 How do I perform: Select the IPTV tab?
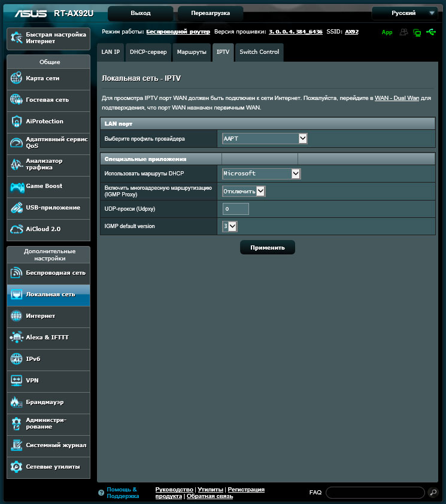(x=223, y=52)
